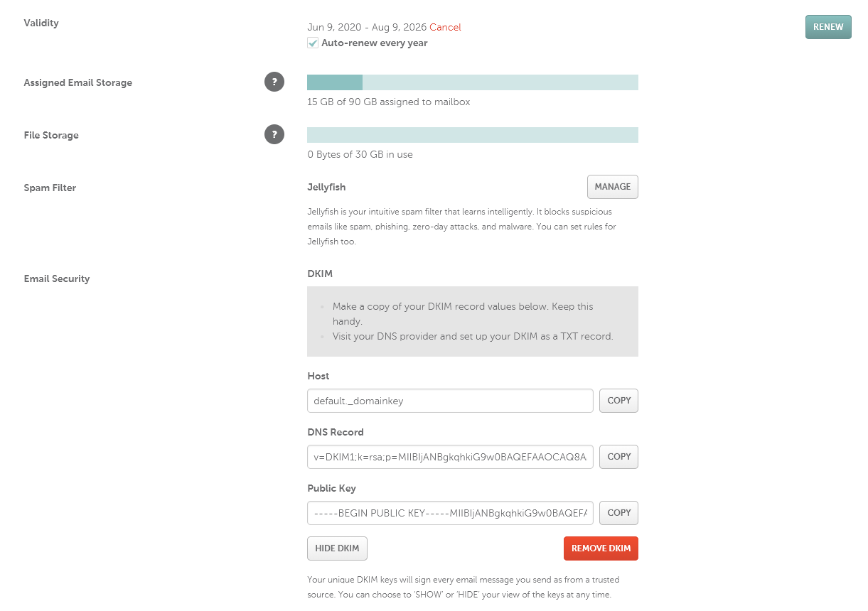Screen dimensions: 868x611
Task: Copy the Public Key value
Action: tap(618, 513)
